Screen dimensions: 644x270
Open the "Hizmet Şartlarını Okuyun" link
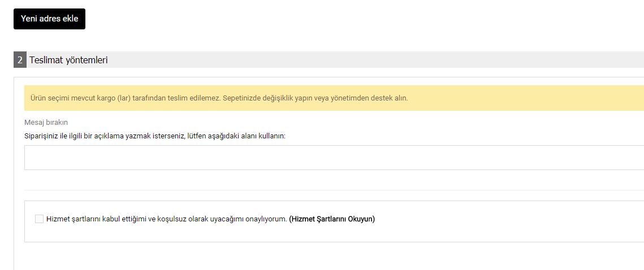(x=332, y=219)
